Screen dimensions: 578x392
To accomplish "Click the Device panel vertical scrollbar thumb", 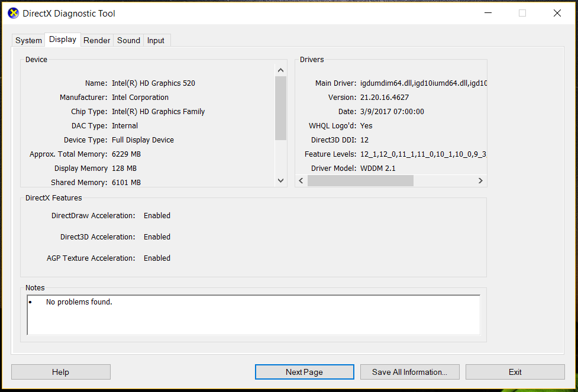I will (x=280, y=108).
